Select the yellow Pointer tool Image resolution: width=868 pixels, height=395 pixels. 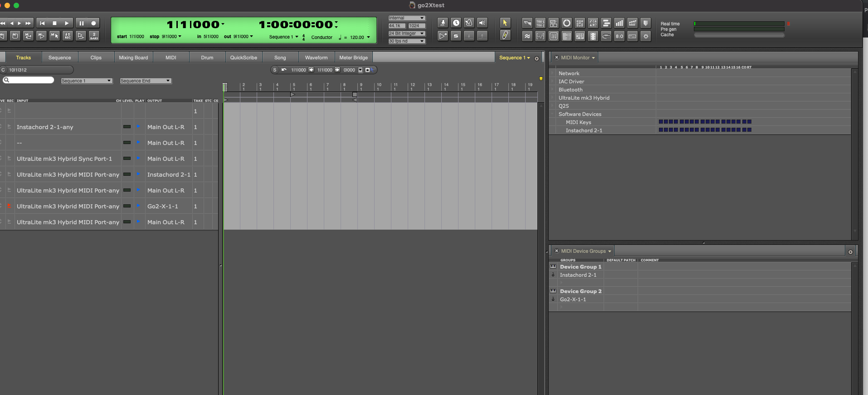[x=505, y=23]
